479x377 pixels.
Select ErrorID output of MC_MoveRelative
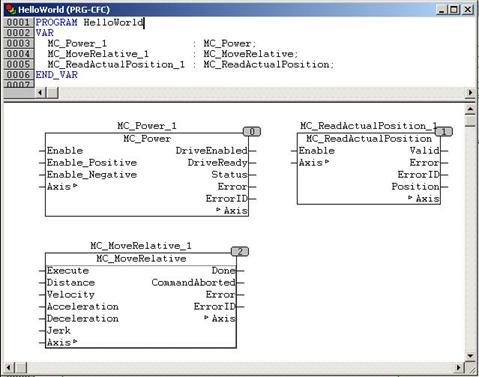click(x=215, y=307)
